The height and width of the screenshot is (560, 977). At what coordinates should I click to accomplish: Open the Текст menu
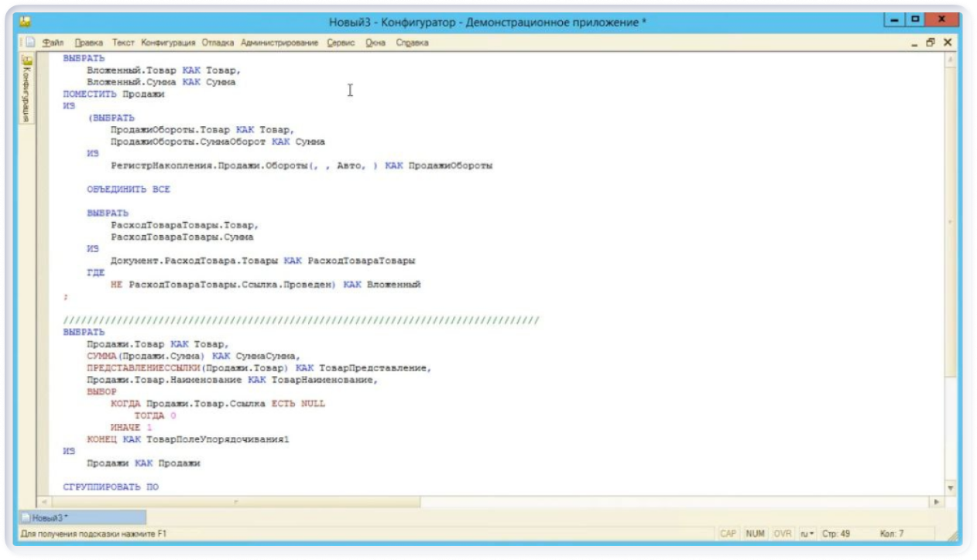pyautogui.click(x=123, y=43)
